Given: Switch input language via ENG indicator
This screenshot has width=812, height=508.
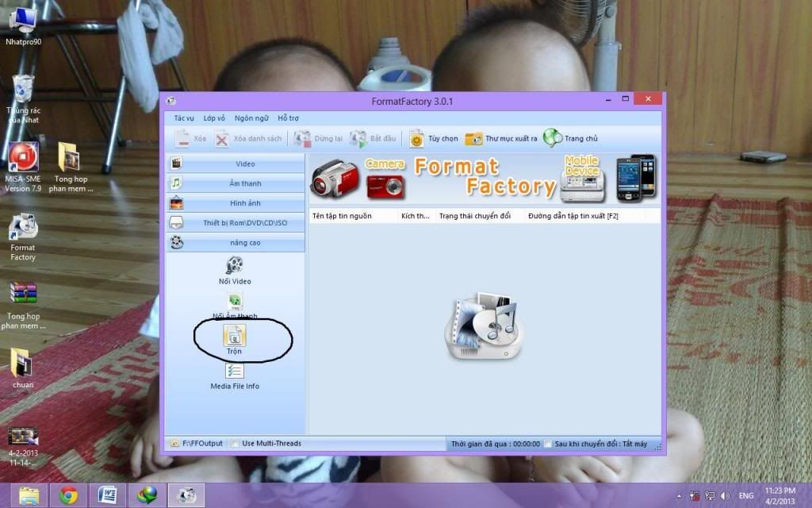Looking at the screenshot, I should point(745,496).
